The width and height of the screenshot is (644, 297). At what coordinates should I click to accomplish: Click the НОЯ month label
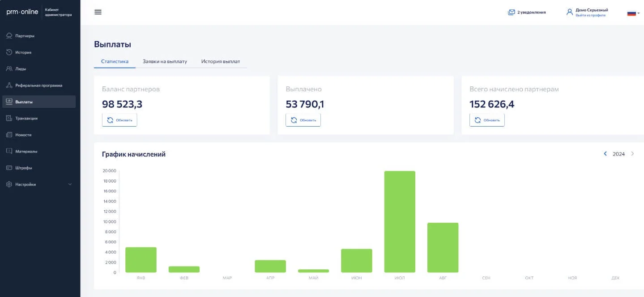(x=572, y=278)
